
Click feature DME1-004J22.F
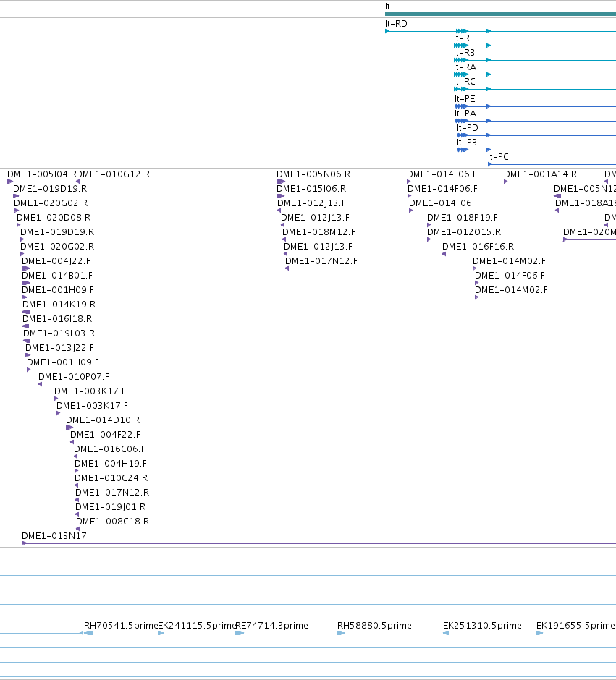tap(56, 261)
